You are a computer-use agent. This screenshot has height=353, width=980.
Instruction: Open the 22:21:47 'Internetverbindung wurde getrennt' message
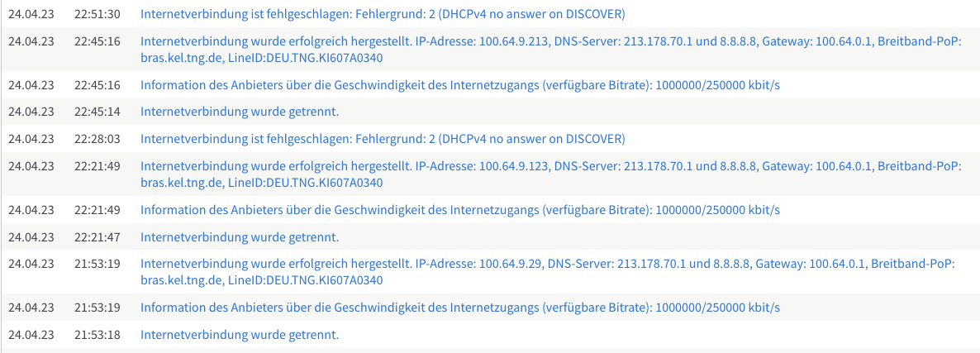tap(240, 236)
